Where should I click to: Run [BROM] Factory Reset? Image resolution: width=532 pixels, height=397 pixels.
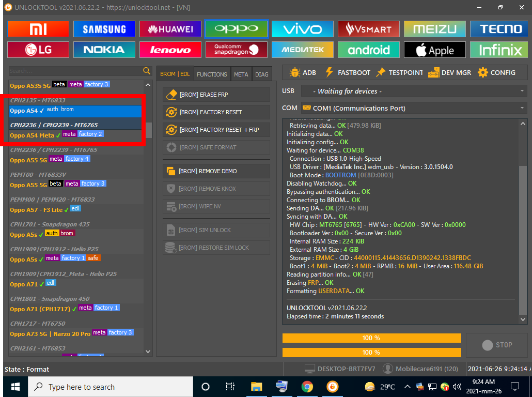pyautogui.click(x=216, y=112)
